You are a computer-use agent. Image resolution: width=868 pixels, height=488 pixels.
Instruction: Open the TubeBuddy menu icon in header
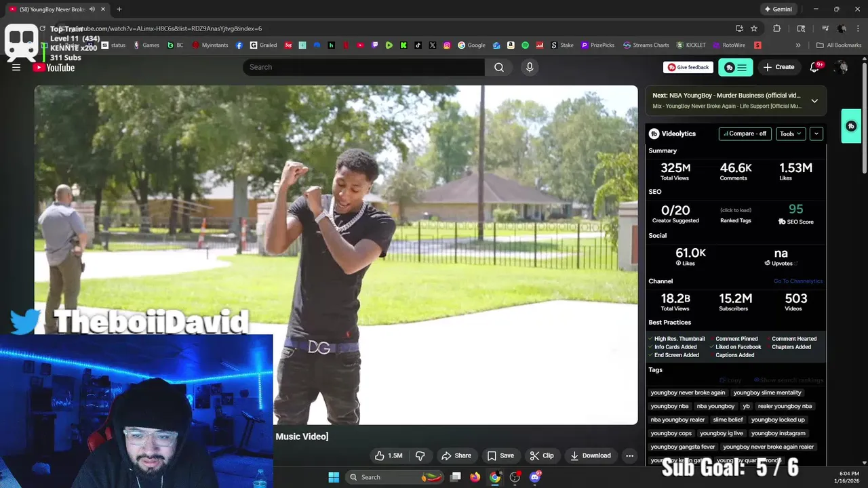click(736, 67)
